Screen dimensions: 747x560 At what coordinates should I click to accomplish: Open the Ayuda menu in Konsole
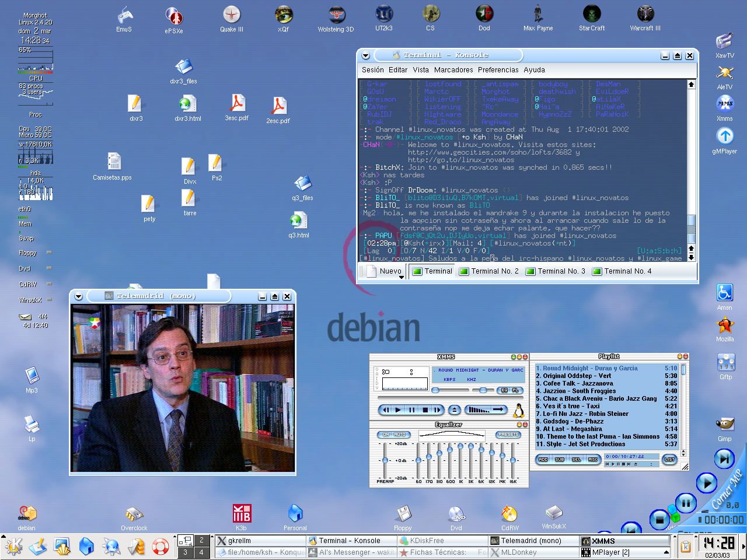coord(534,70)
